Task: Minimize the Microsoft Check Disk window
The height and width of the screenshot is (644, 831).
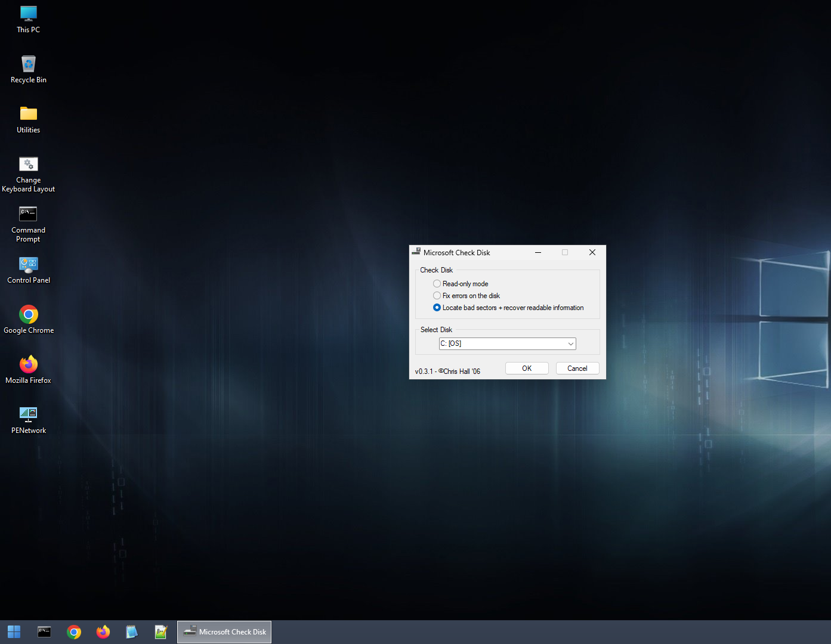Action: coord(538,253)
